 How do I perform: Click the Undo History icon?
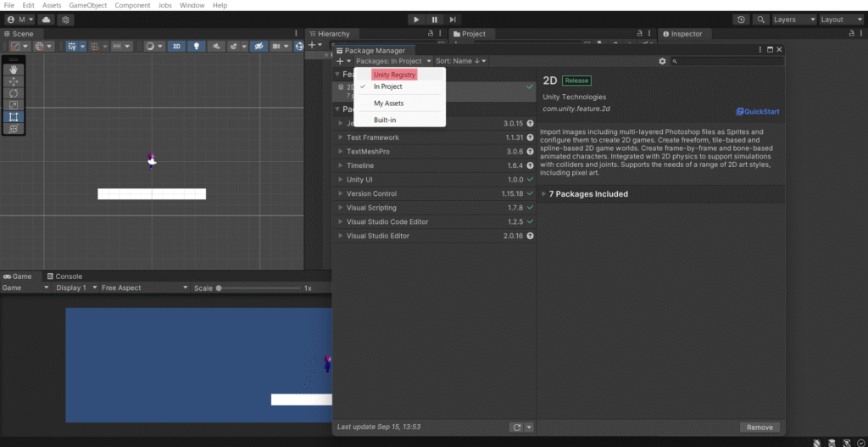742,20
